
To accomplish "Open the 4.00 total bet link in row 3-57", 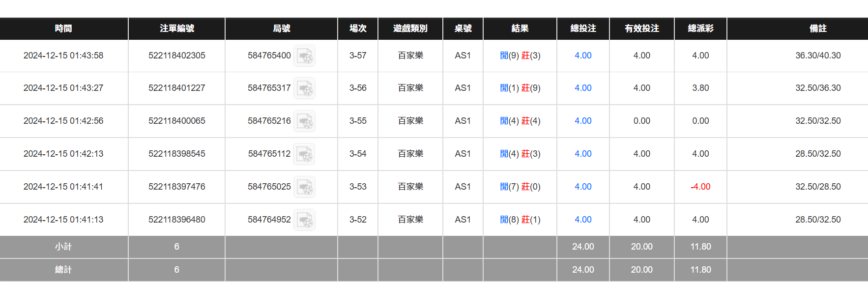I will [x=583, y=56].
